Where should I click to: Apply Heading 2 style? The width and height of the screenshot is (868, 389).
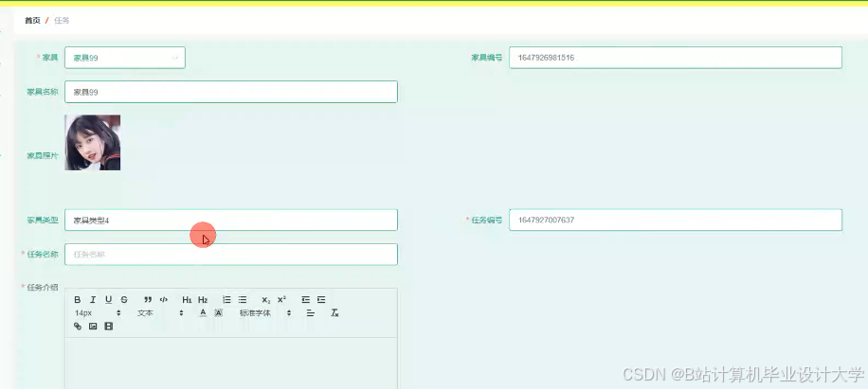pos(203,299)
